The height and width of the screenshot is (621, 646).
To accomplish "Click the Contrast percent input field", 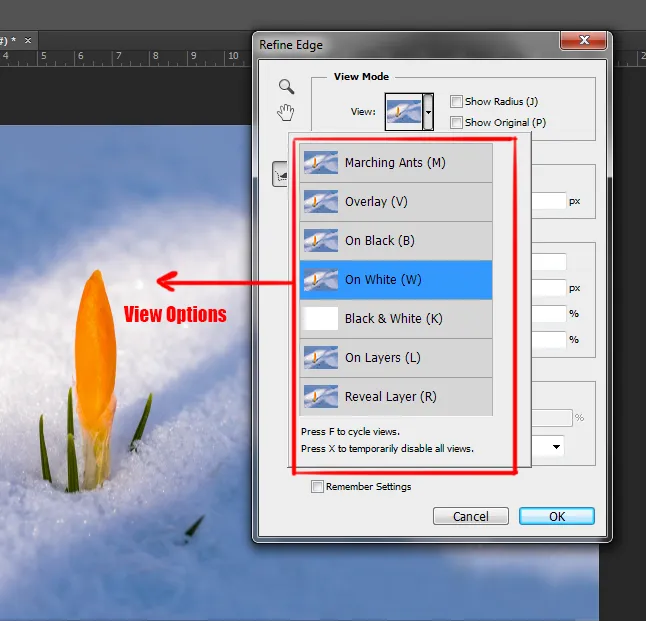I will point(549,314).
